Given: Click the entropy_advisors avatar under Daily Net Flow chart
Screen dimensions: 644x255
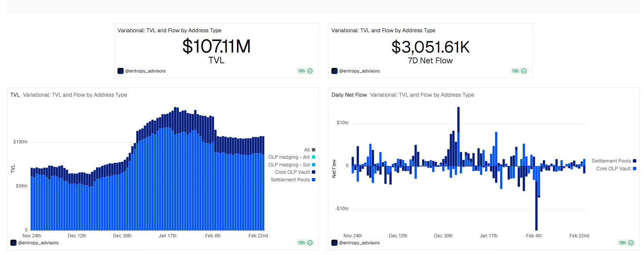Looking at the screenshot, I should 334,243.
